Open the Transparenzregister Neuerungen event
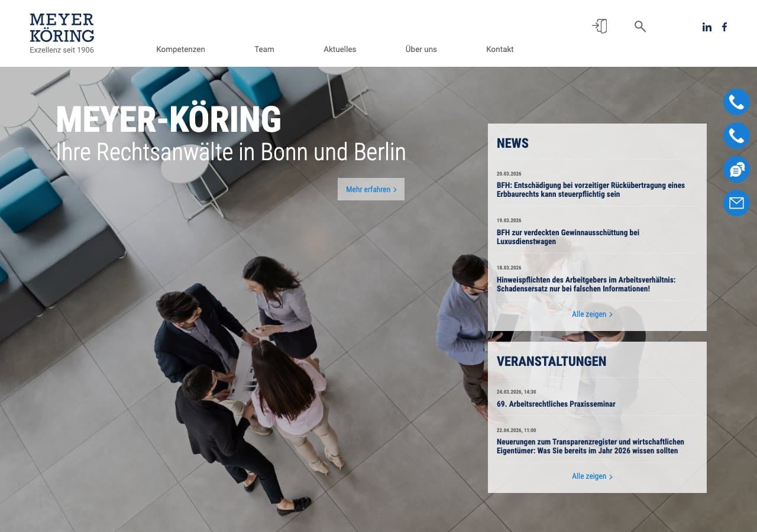This screenshot has height=532, width=757. [x=590, y=446]
